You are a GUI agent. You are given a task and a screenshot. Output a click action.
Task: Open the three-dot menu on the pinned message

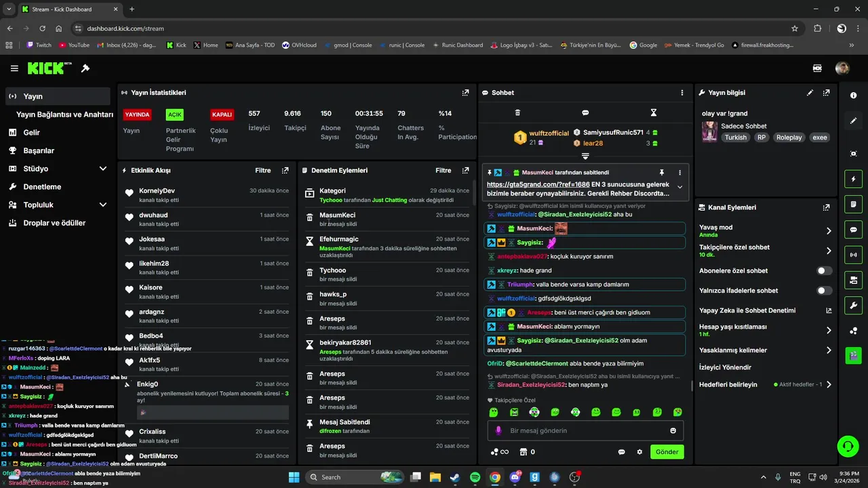click(x=679, y=173)
